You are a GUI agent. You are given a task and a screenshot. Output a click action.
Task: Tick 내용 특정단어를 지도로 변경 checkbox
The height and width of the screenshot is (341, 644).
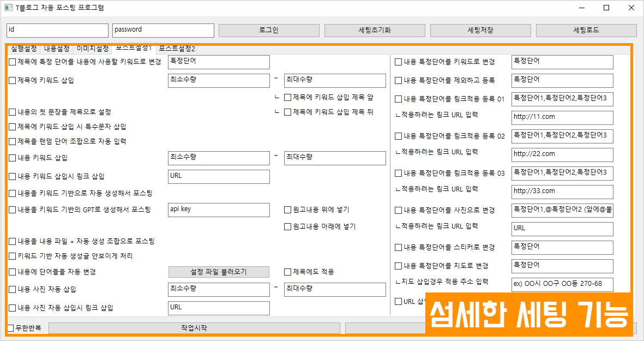coord(399,266)
